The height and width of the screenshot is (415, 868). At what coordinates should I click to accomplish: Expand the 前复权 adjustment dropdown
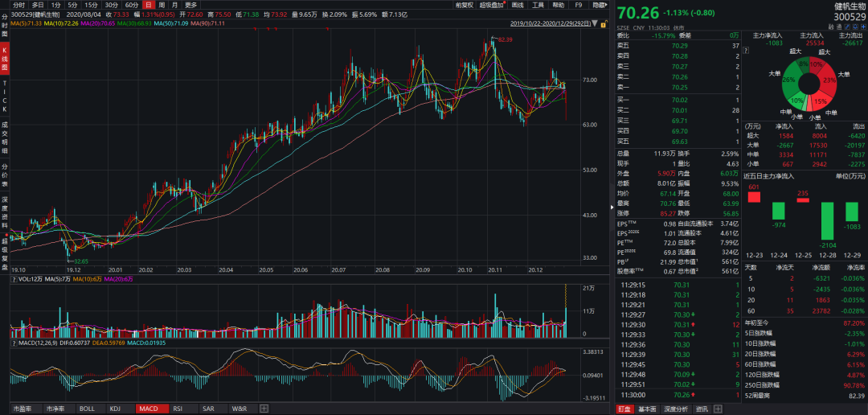(x=464, y=5)
